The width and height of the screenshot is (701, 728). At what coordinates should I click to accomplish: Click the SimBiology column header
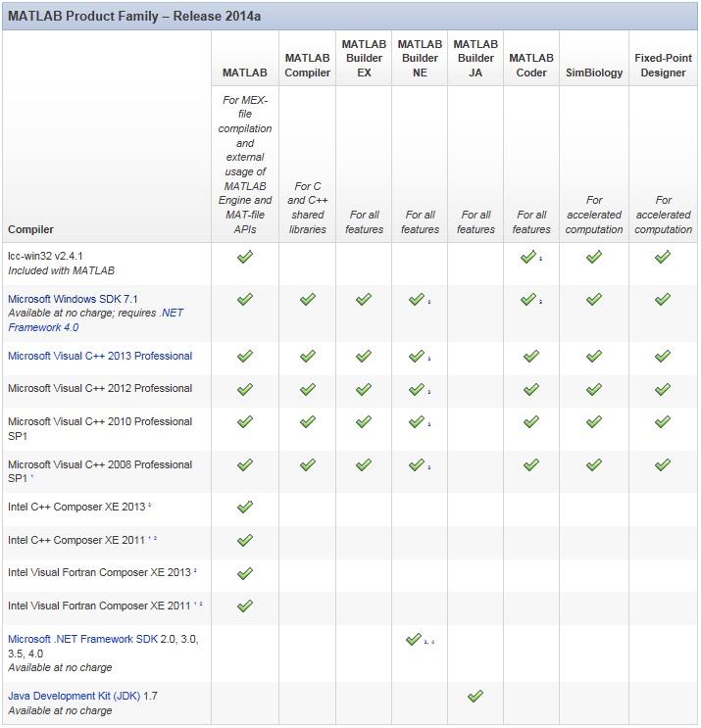593,73
